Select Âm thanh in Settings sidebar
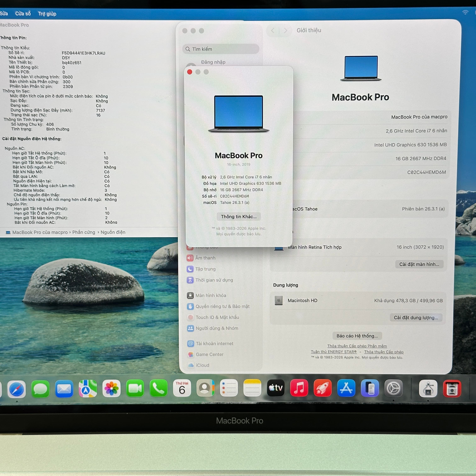 [x=205, y=258]
